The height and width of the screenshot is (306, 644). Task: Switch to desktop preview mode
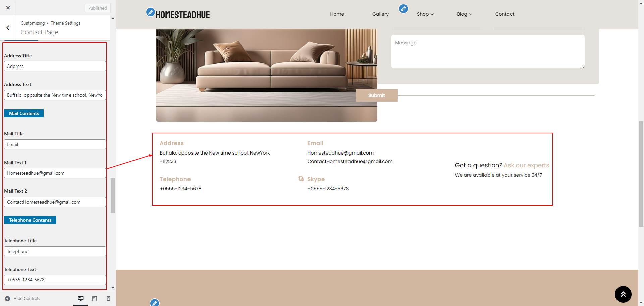point(80,299)
